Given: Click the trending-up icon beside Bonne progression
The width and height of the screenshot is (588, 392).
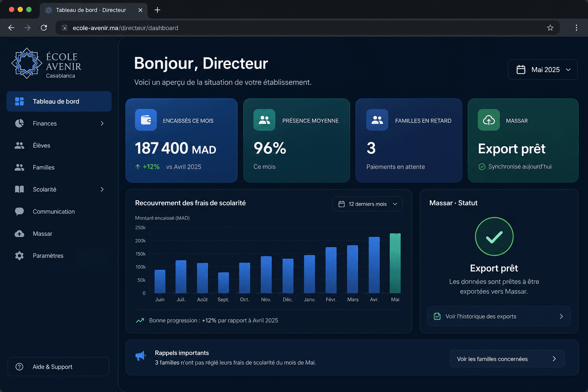Looking at the screenshot, I should click(x=140, y=320).
